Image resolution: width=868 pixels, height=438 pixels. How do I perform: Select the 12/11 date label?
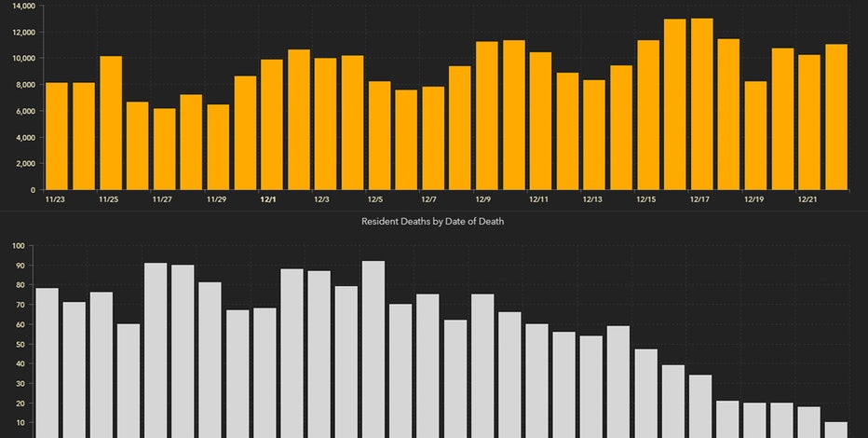538,199
